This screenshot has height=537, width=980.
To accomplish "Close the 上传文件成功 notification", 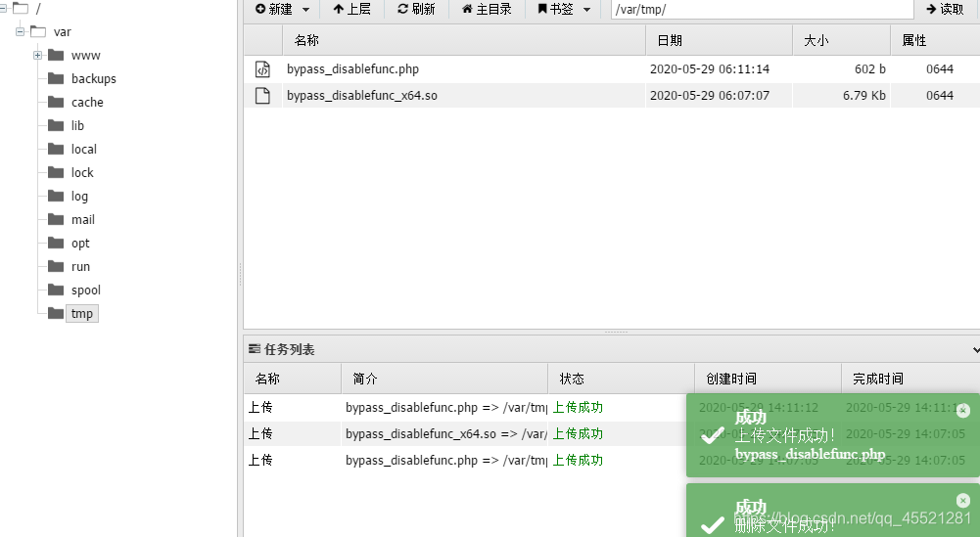I will click(963, 410).
